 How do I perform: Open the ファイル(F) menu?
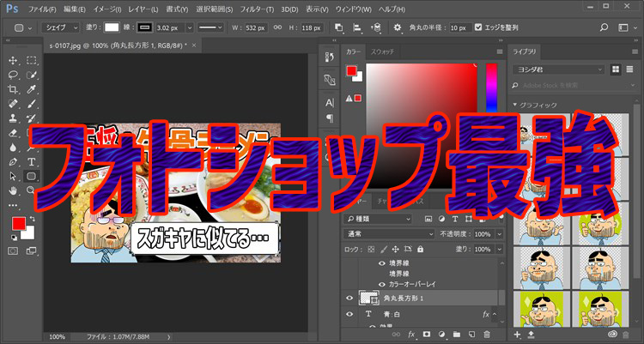(42, 9)
